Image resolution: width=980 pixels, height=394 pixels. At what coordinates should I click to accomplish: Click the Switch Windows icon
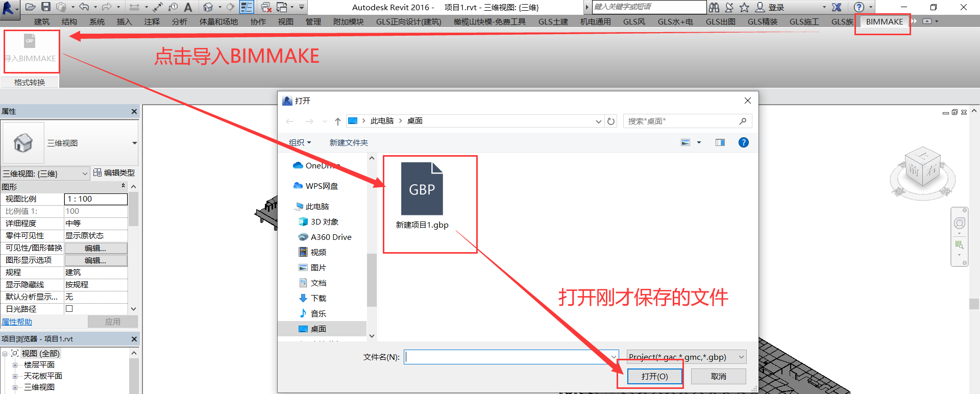tap(282, 7)
